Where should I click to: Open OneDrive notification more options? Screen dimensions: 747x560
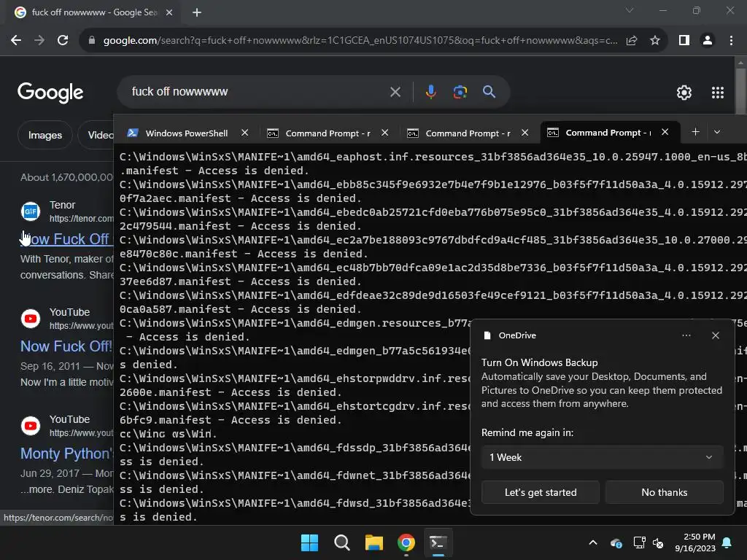click(x=686, y=335)
